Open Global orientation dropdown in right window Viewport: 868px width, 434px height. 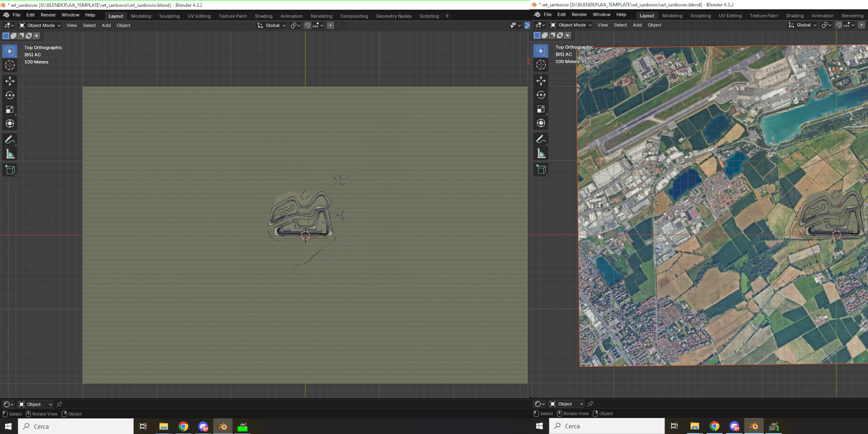point(802,25)
